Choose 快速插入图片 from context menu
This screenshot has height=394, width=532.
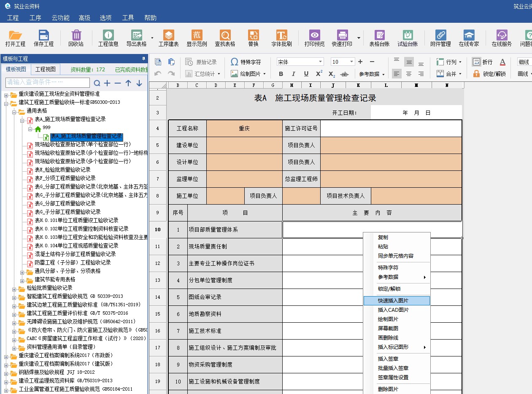pyautogui.click(x=397, y=301)
